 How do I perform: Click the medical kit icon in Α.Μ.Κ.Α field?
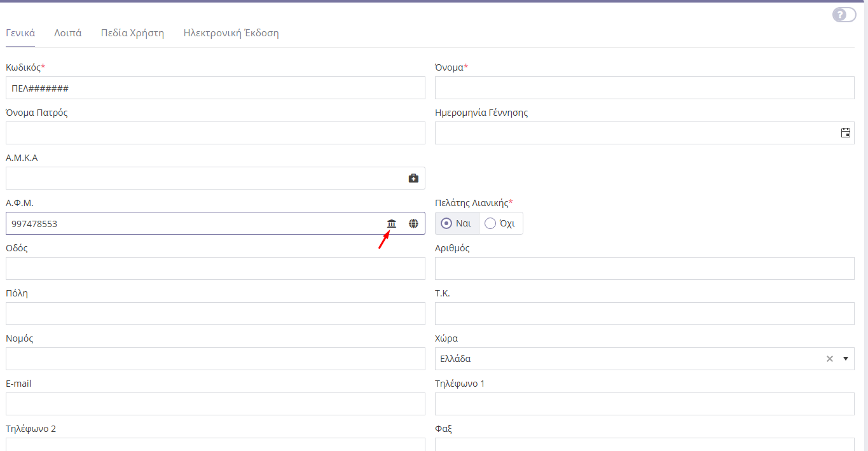coord(413,178)
